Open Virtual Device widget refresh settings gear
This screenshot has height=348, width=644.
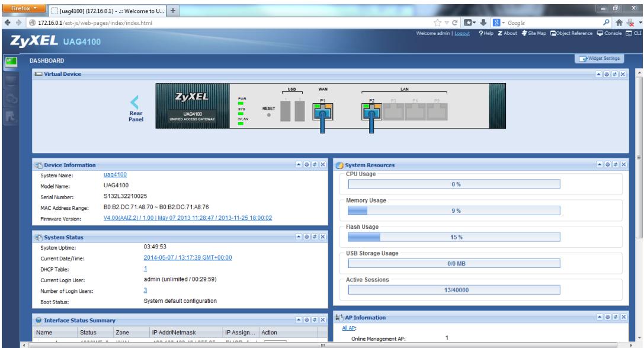pyautogui.click(x=607, y=74)
